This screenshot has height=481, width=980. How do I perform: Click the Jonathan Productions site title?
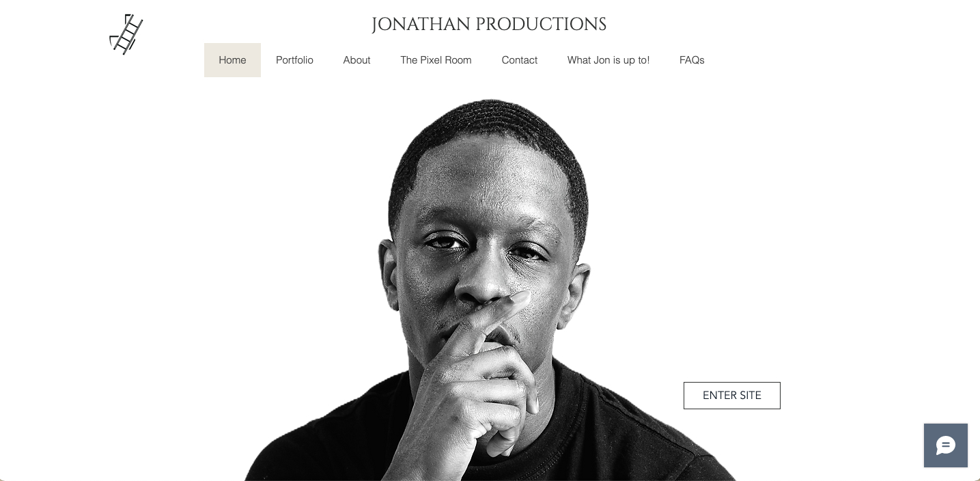[x=489, y=25]
